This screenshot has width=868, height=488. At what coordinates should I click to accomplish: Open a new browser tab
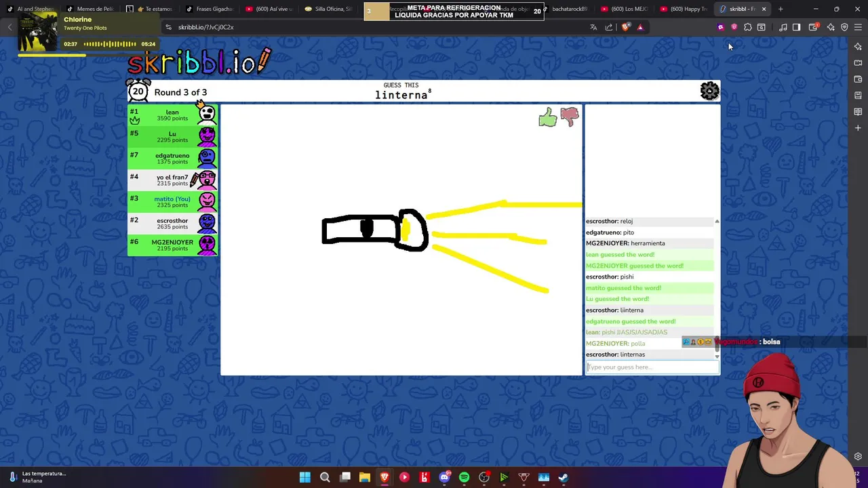(x=781, y=9)
